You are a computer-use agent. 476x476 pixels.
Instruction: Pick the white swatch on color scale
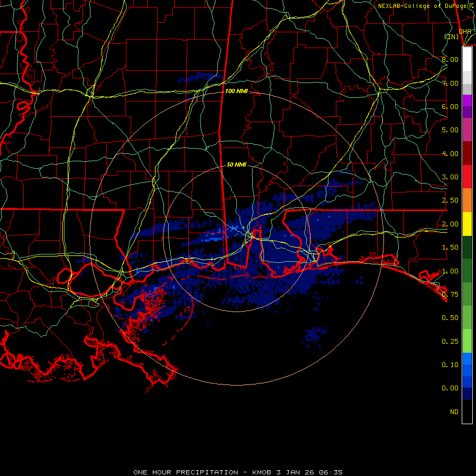tap(467, 59)
